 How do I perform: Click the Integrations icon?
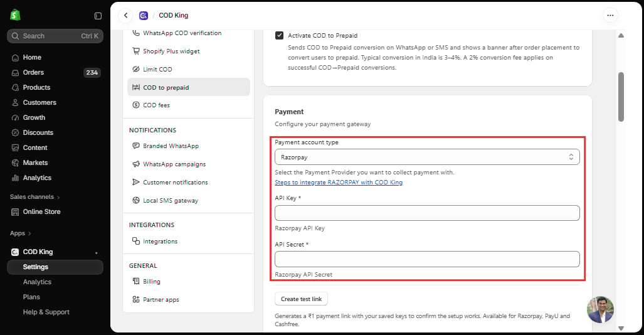(136, 241)
